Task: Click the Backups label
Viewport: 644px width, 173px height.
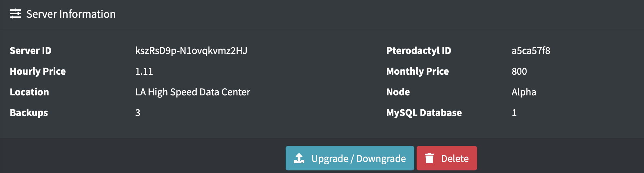Action: (x=29, y=113)
